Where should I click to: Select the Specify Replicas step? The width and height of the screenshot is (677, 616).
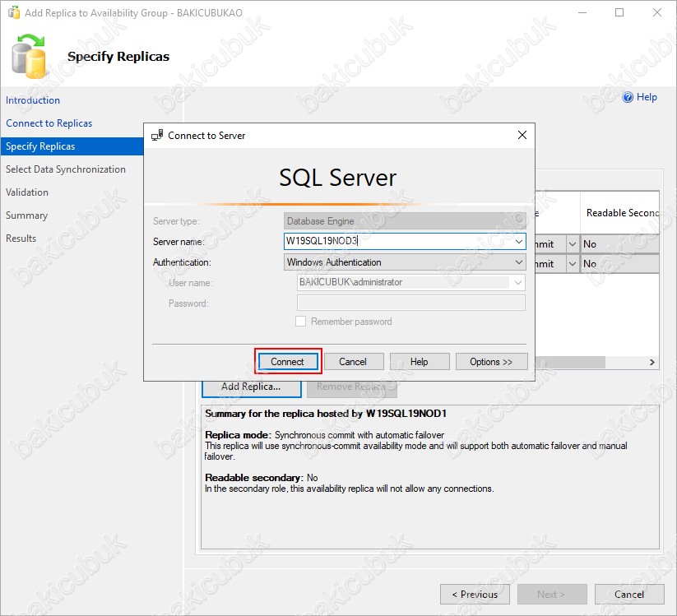pos(72,146)
